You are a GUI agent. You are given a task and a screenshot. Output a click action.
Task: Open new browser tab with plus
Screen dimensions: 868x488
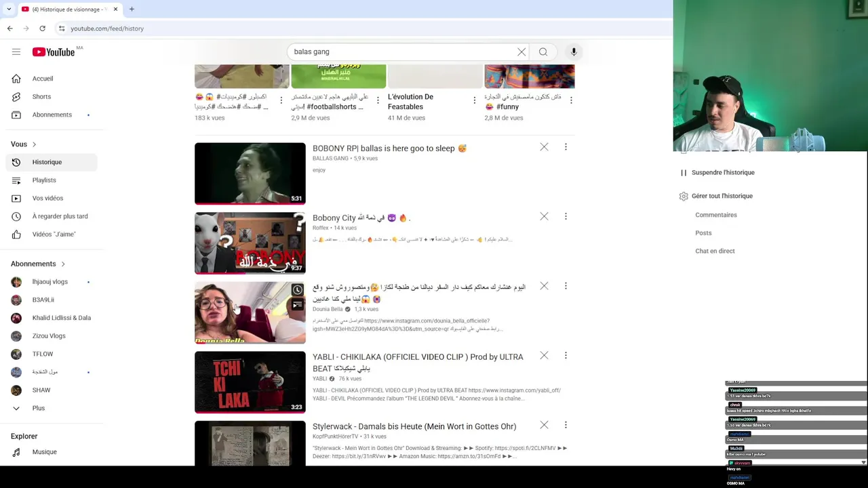coord(132,9)
